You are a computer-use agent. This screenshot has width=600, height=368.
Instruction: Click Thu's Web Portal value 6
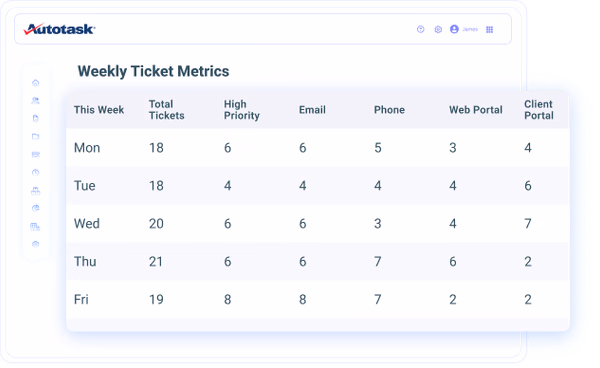click(453, 261)
